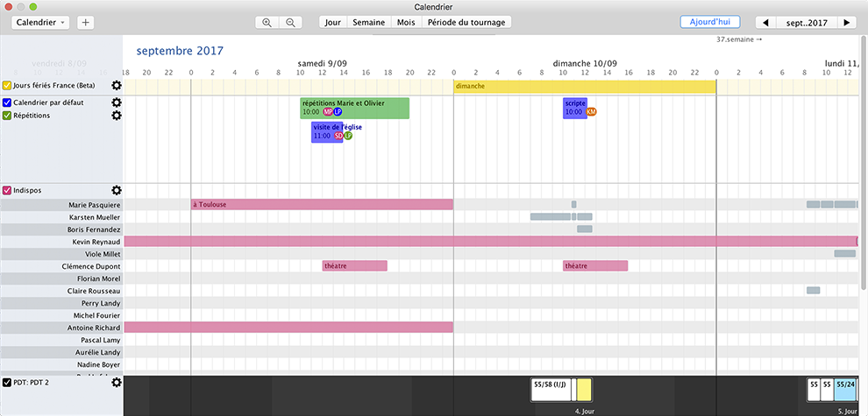
Task: Switch to Période du tournage view
Action: click(466, 23)
